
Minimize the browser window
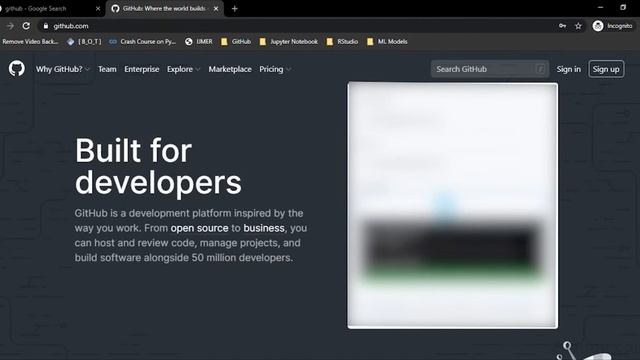click(600, 7)
